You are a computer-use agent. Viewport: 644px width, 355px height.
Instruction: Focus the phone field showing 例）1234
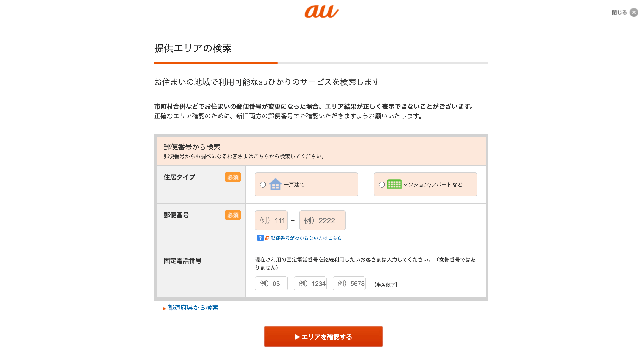pyautogui.click(x=310, y=284)
